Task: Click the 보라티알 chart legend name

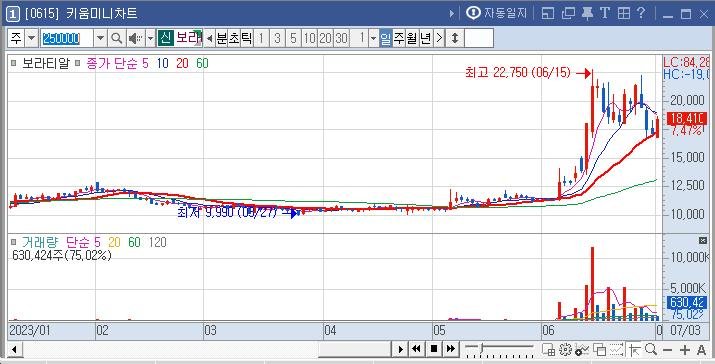Action: click(46, 63)
